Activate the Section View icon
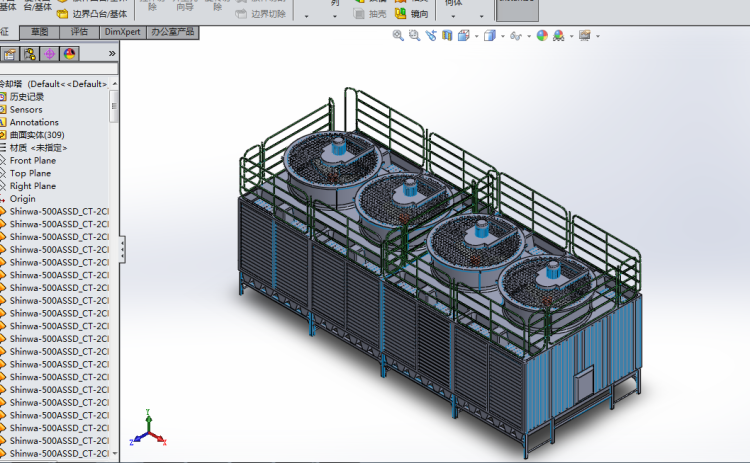This screenshot has width=750, height=463. click(446, 35)
